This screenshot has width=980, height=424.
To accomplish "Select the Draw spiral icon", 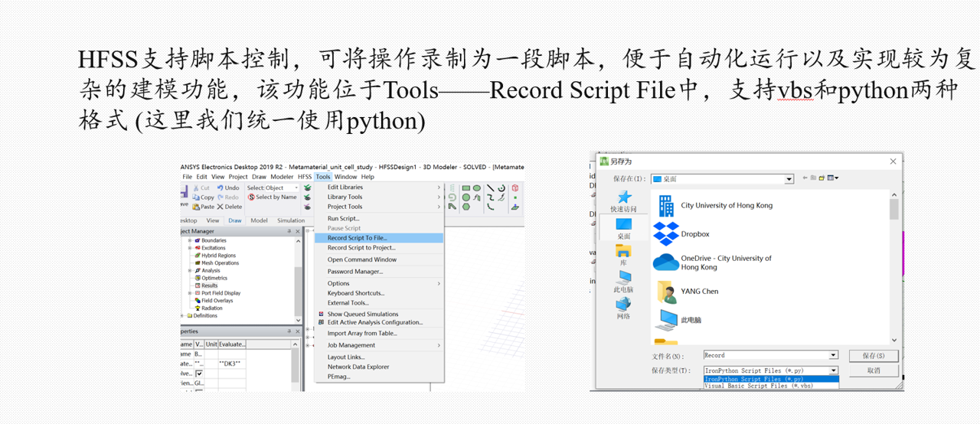I will tap(452, 197).
